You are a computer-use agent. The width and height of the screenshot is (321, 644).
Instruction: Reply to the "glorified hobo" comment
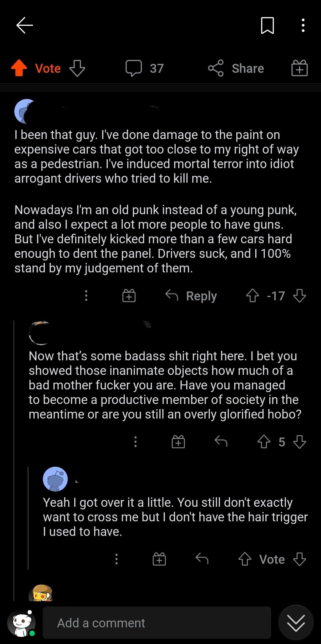[221, 442]
